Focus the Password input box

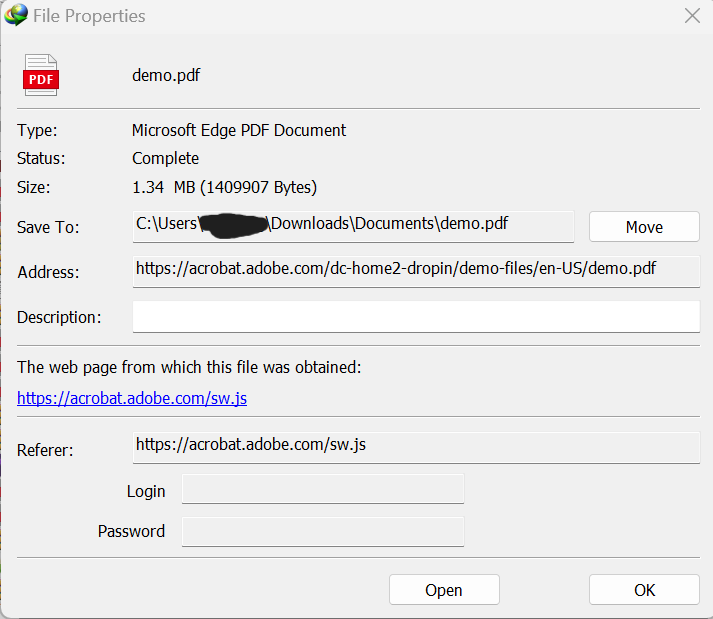[323, 531]
